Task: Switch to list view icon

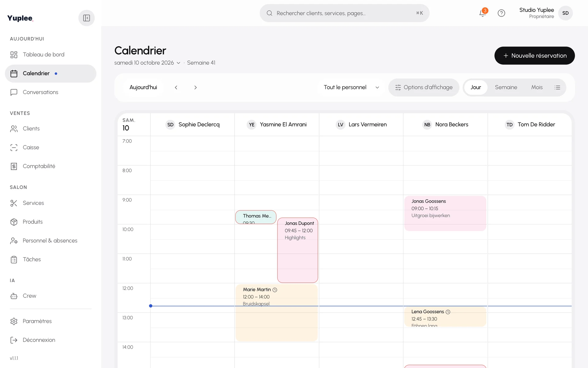Action: click(557, 87)
